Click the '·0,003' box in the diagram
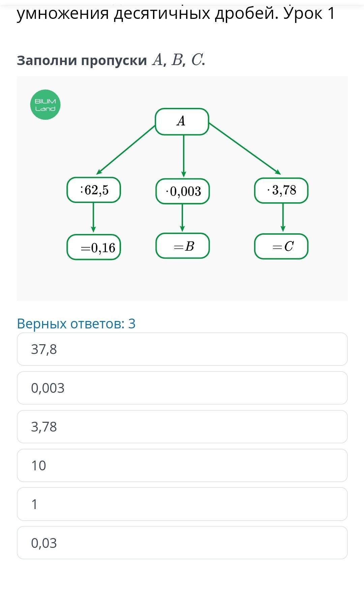Image resolution: width=364 pixels, height=589 pixels. tap(182, 191)
